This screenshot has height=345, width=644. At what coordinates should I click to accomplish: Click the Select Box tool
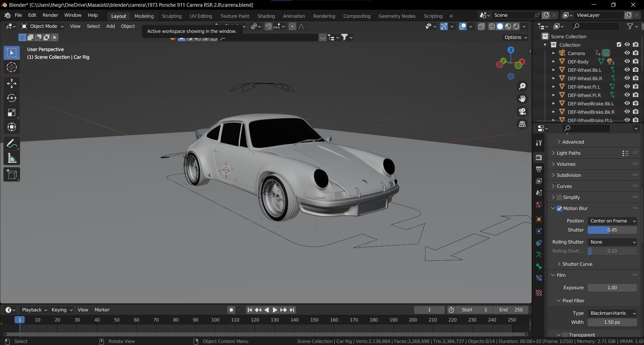point(12,53)
